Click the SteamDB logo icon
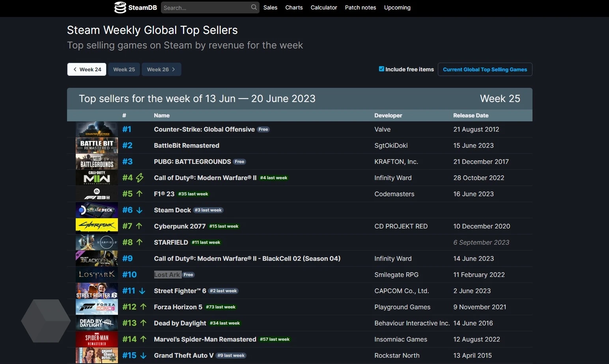Viewport: 609px width, 364px height. 120,7
